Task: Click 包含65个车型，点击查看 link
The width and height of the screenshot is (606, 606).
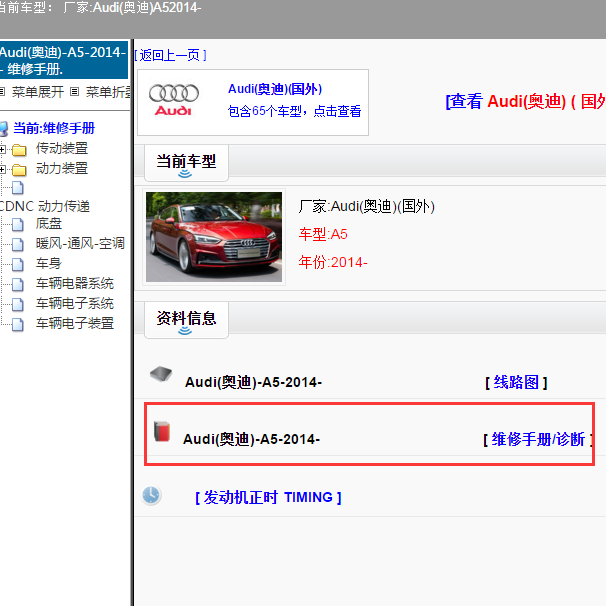Action: [294, 111]
